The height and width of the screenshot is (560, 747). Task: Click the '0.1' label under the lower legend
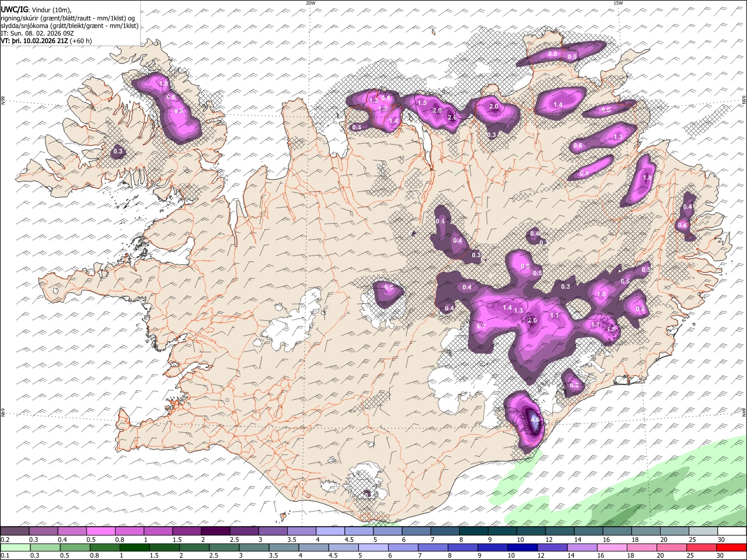pos(5,556)
